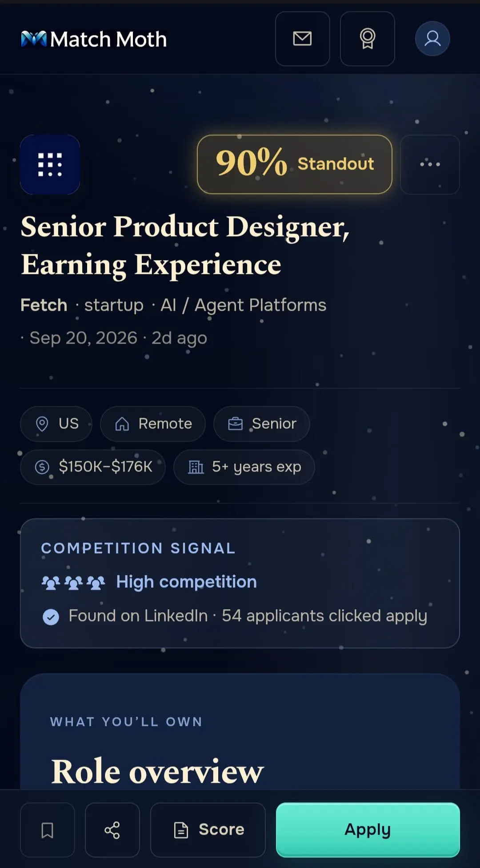This screenshot has width=480, height=868.
Task: Select the 5+ years exp chip
Action: point(244,467)
